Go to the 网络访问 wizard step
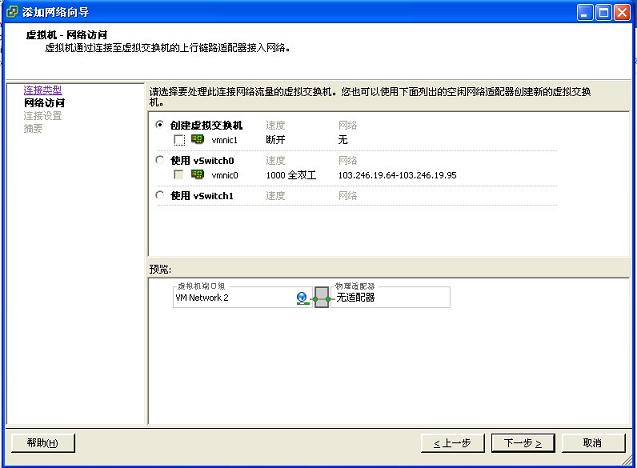Screen dimensions: 637x468 click(x=44, y=102)
